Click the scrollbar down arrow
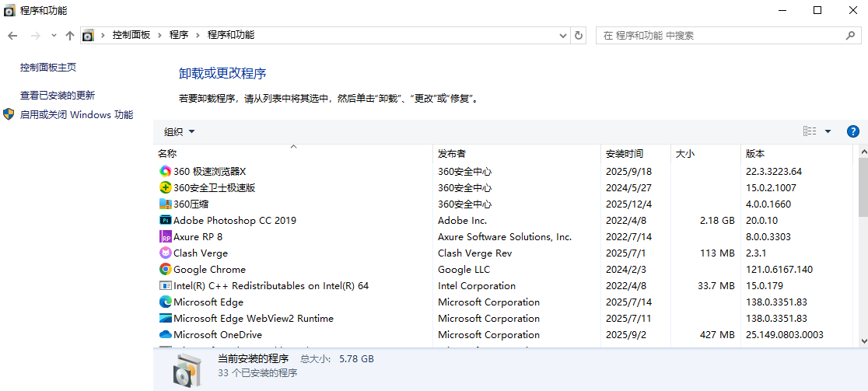This screenshot has height=391, width=868. click(863, 341)
